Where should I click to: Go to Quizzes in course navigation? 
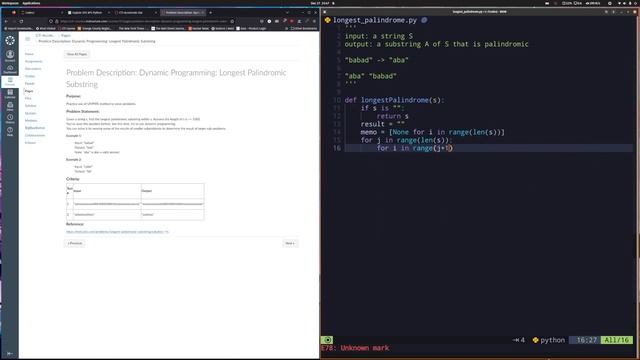30,113
